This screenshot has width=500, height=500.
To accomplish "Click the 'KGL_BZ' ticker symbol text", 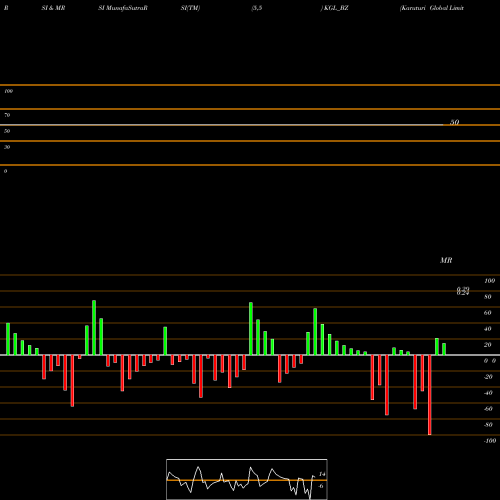I will [336, 8].
